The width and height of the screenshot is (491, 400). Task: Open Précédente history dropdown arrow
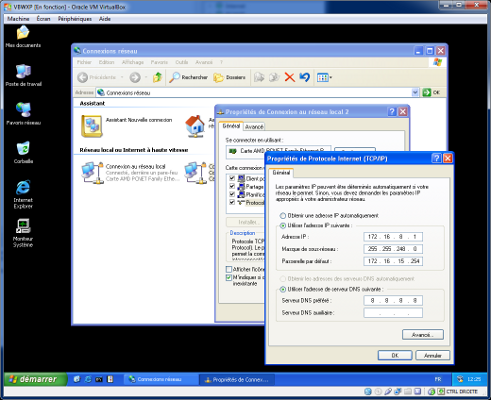click(x=122, y=77)
